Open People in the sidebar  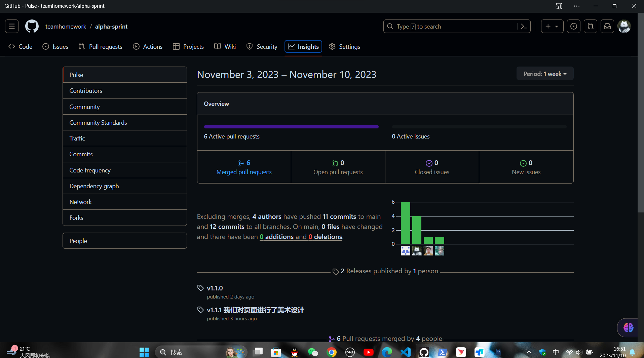tap(125, 241)
